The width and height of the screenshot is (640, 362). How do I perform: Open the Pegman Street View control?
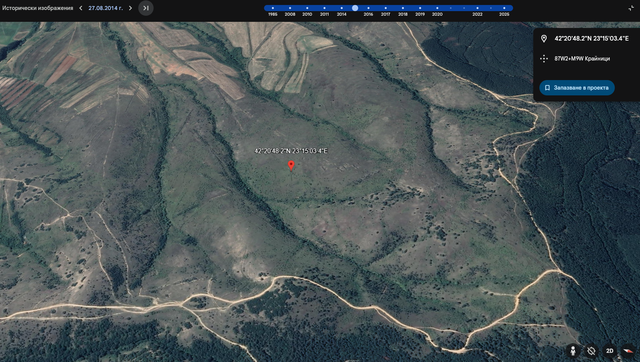click(x=573, y=351)
